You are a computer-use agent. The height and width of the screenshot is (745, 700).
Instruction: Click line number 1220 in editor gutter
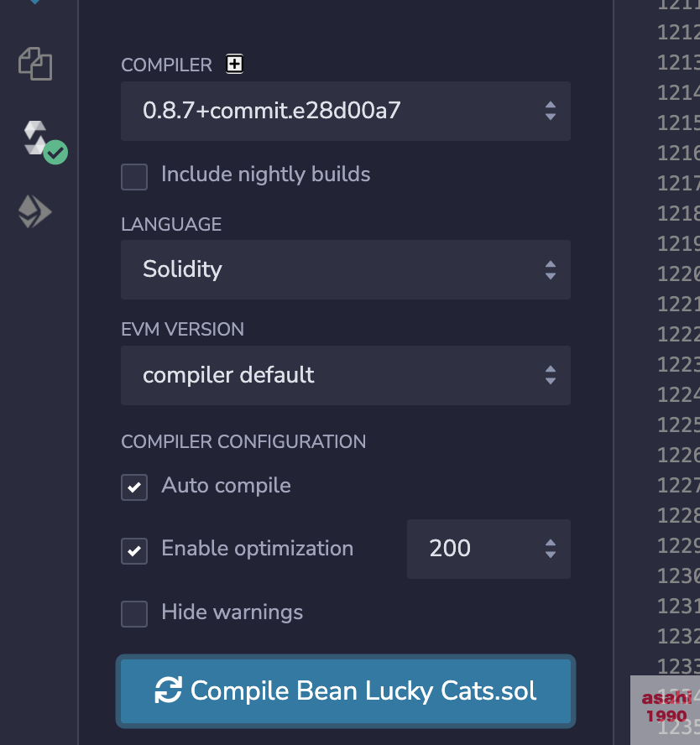678,274
